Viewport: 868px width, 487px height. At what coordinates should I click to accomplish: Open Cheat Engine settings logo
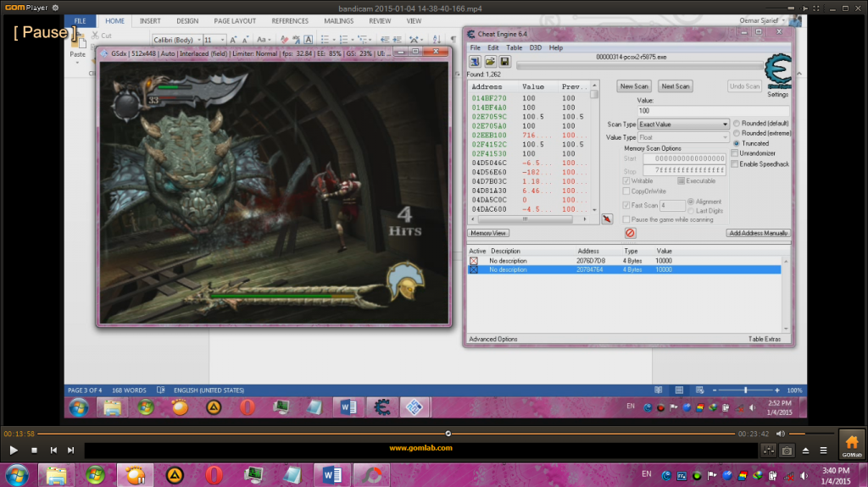[778, 72]
